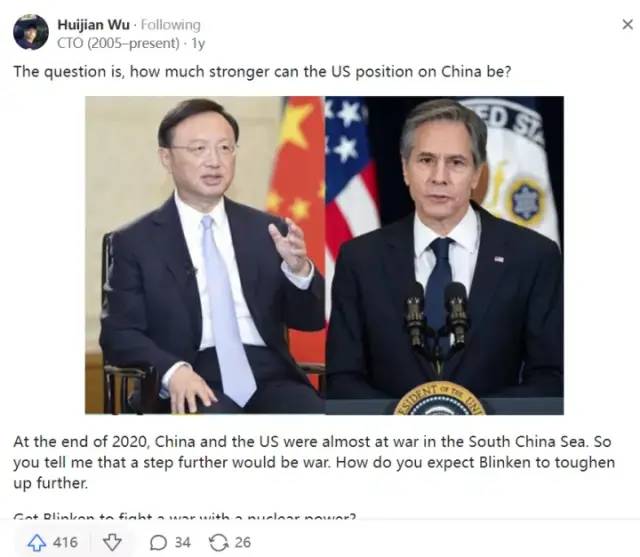Toggle the Following status next to author

(x=171, y=25)
